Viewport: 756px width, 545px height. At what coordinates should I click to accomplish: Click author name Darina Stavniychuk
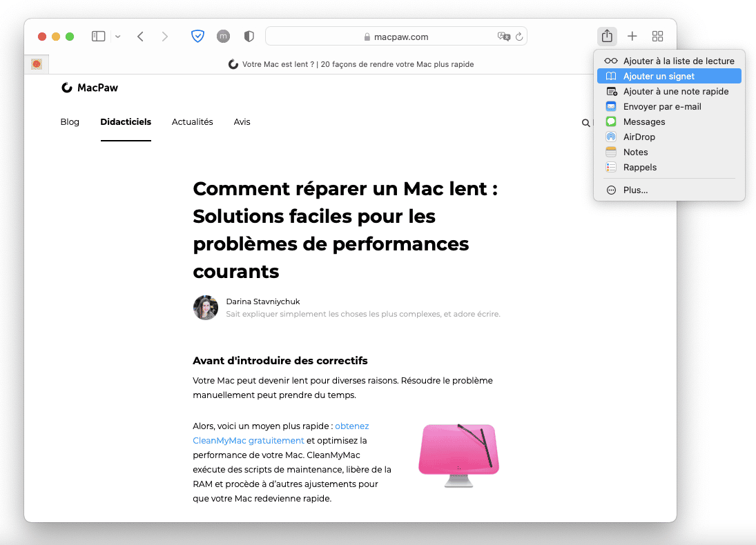[263, 301]
